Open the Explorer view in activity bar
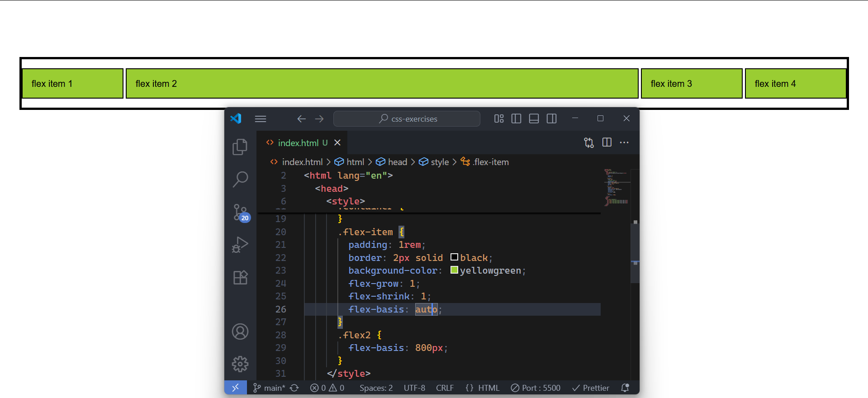 (240, 147)
